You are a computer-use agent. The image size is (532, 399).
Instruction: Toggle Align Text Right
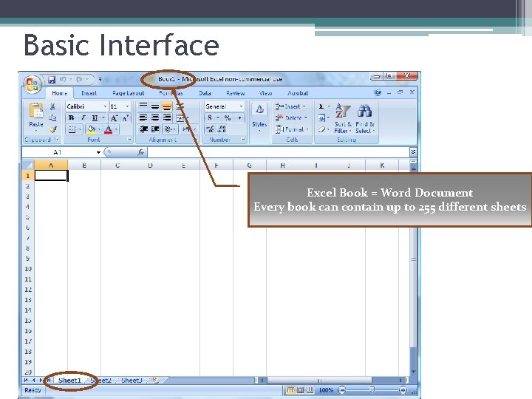point(166,117)
